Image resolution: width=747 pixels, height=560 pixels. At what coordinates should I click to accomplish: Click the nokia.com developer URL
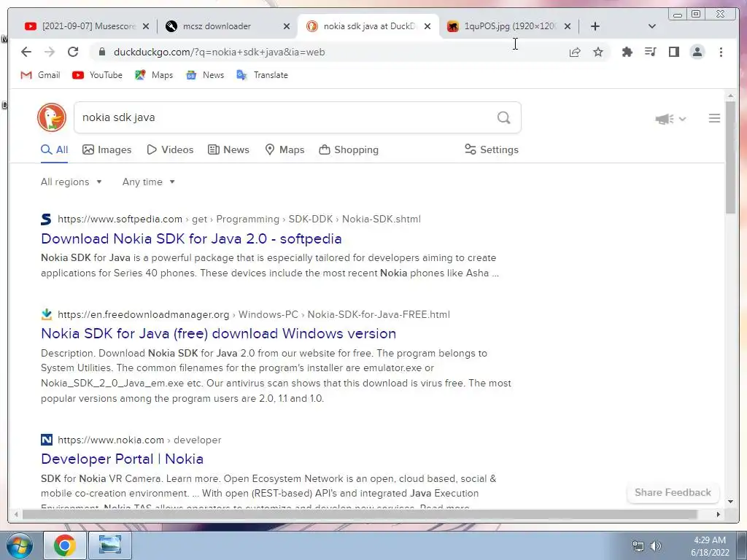coord(139,440)
